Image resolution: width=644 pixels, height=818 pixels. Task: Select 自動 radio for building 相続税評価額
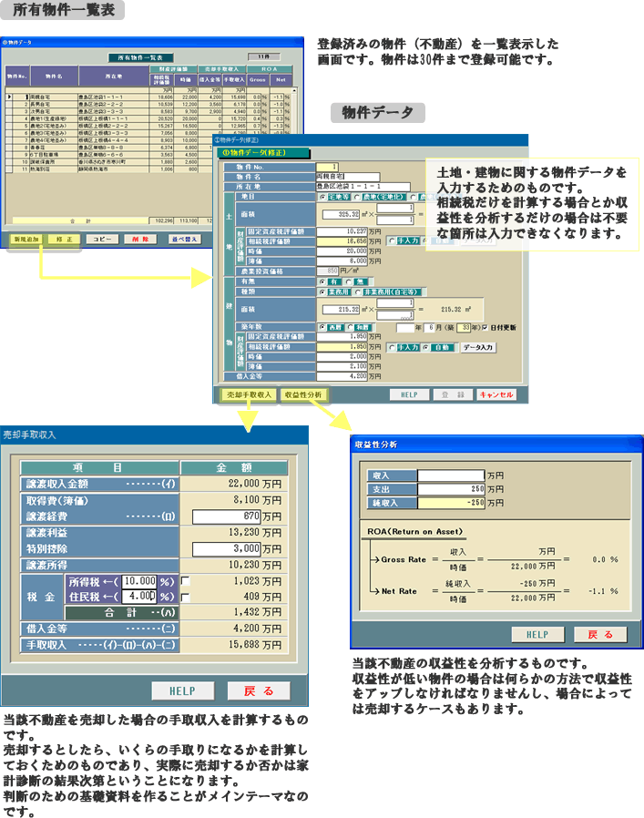coord(427,347)
